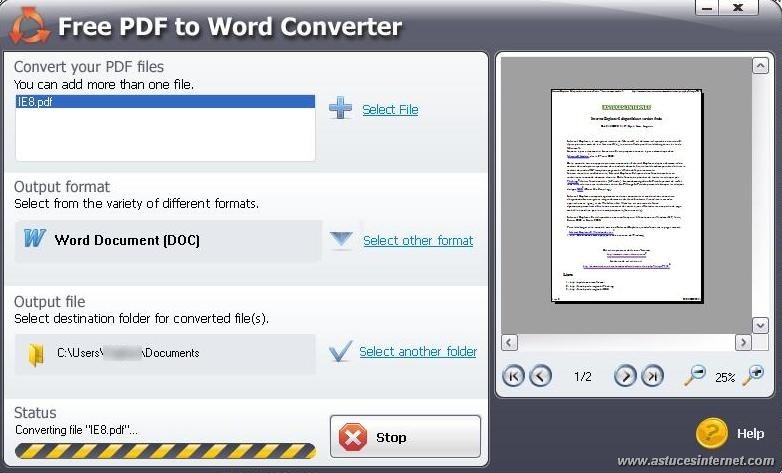Click the blue checkmark folder icon
Viewport: 782px width, 473px height.
341,351
